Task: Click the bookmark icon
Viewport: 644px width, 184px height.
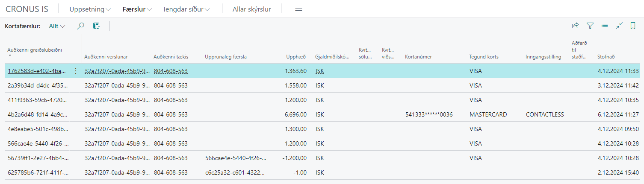Action: pos(633,26)
